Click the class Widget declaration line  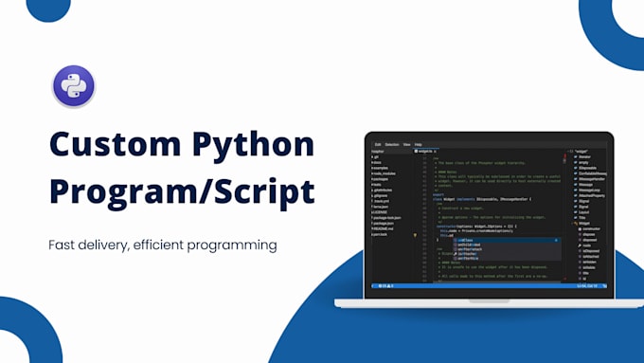(482, 199)
